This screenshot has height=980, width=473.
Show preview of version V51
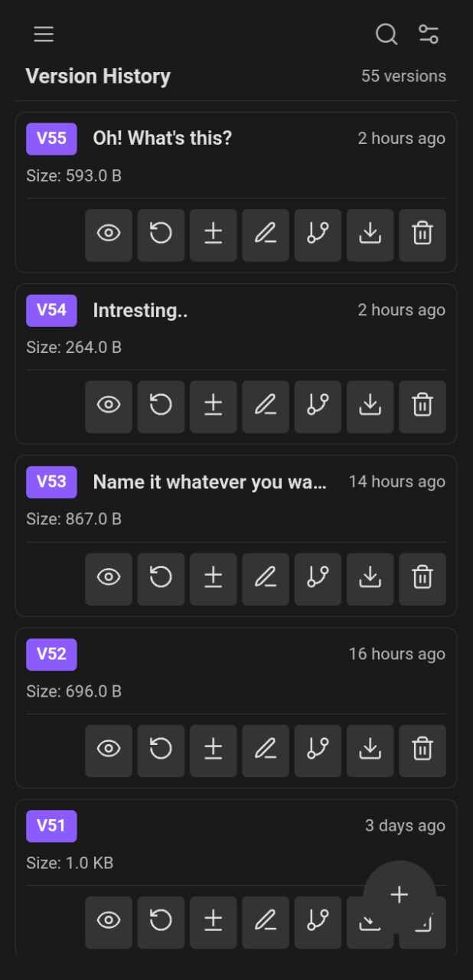click(x=108, y=922)
